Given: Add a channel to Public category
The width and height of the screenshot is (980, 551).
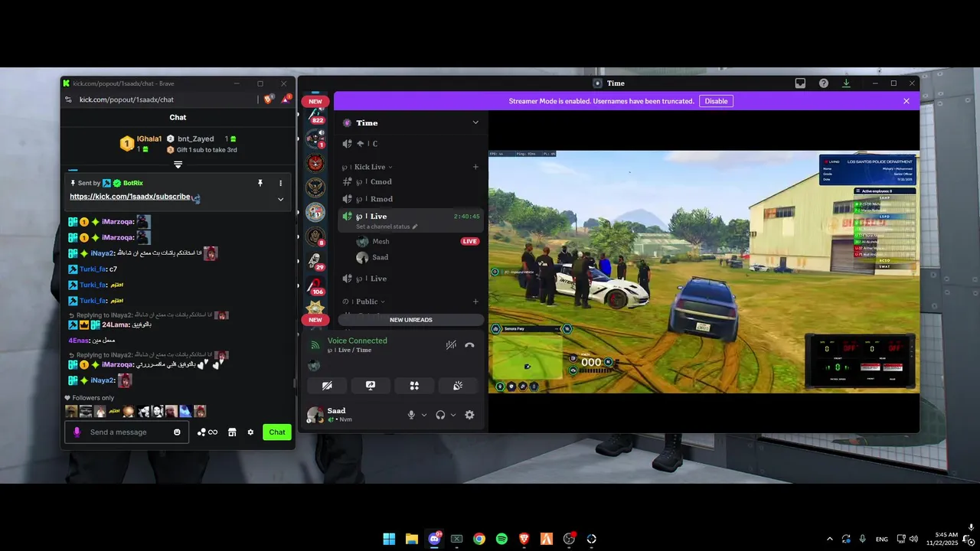Looking at the screenshot, I should coord(475,302).
